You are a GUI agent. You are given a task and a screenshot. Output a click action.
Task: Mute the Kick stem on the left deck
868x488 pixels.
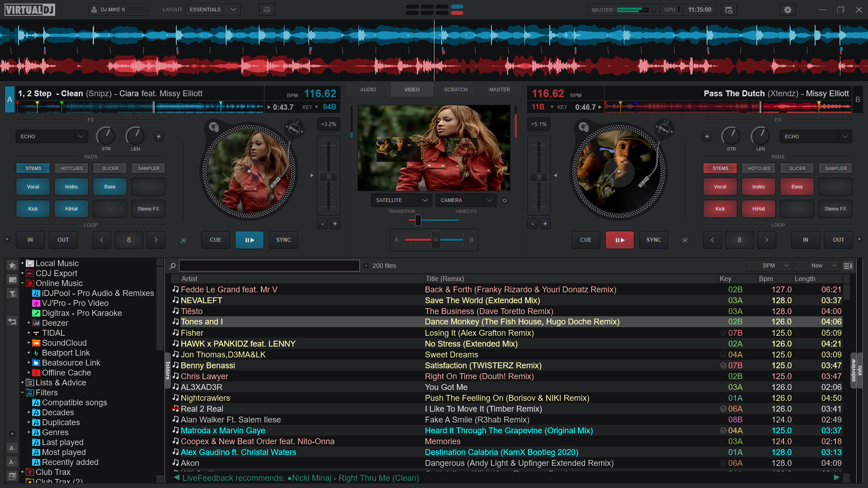coord(33,208)
